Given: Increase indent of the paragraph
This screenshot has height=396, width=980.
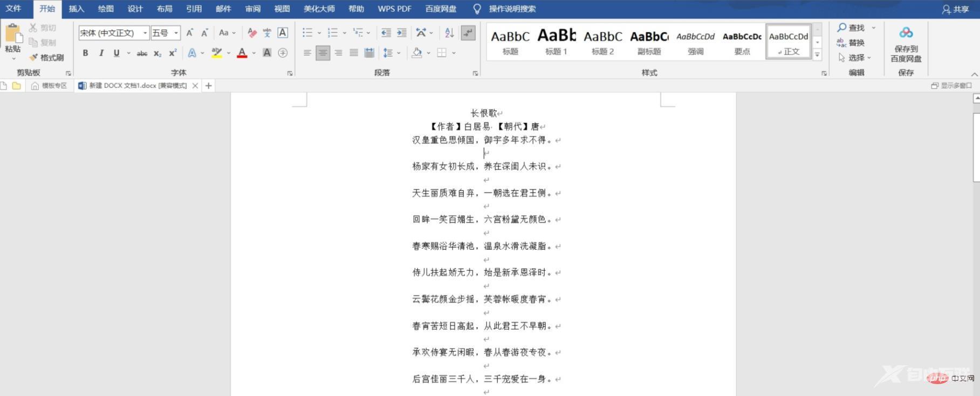Looking at the screenshot, I should click(402, 33).
